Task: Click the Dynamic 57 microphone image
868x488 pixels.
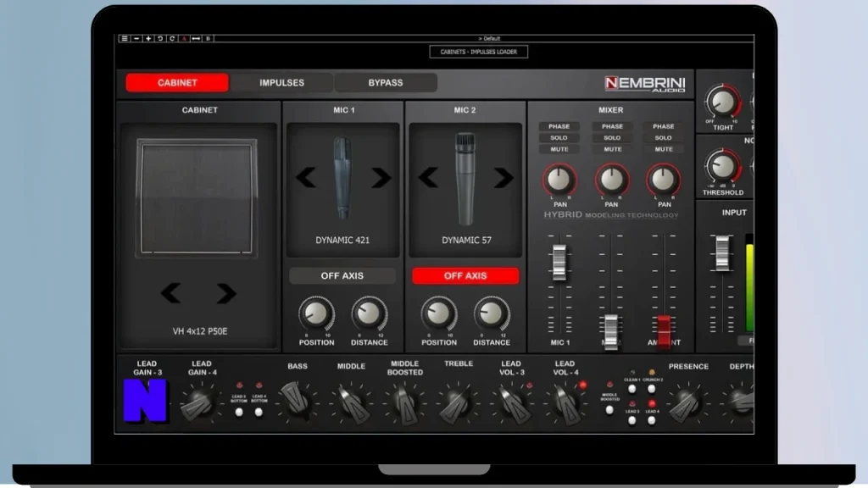Action: 465,178
